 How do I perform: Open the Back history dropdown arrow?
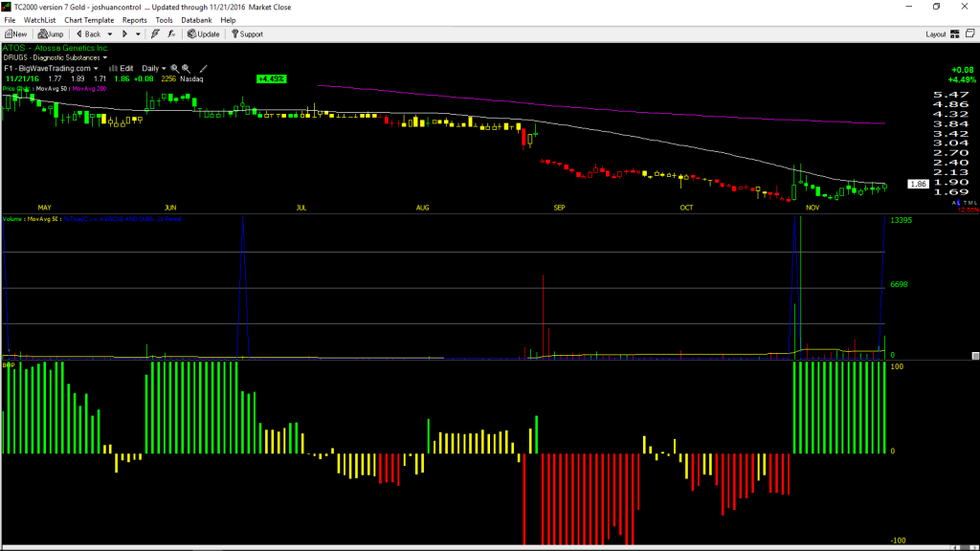pos(109,34)
